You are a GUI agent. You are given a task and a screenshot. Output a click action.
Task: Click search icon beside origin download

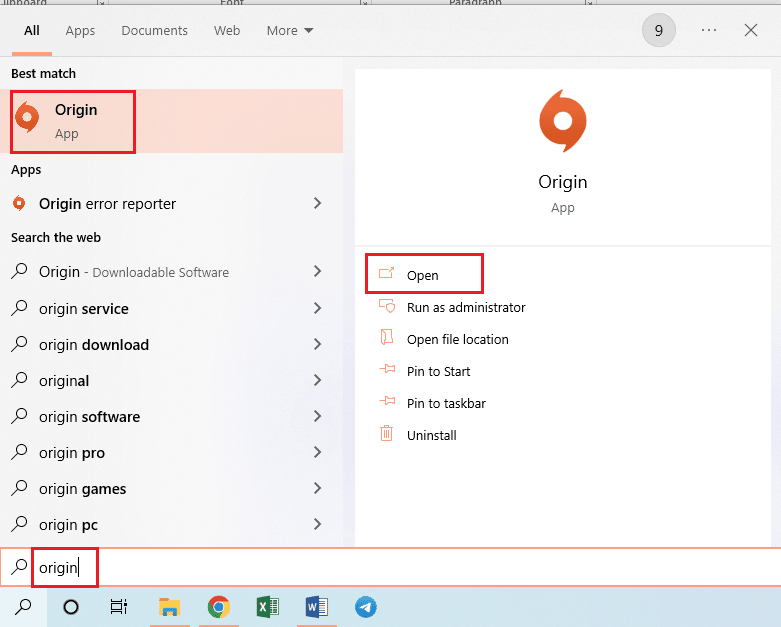[19, 344]
